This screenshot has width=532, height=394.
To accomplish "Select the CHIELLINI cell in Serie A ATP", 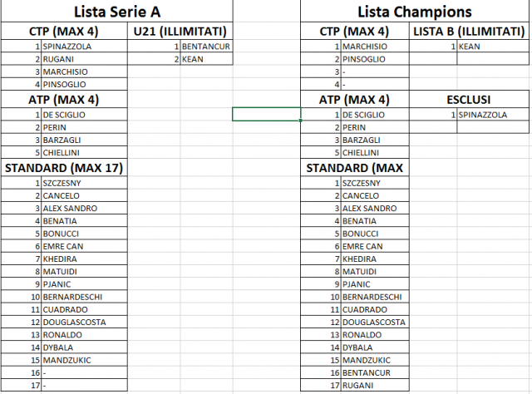I will click(84, 152).
